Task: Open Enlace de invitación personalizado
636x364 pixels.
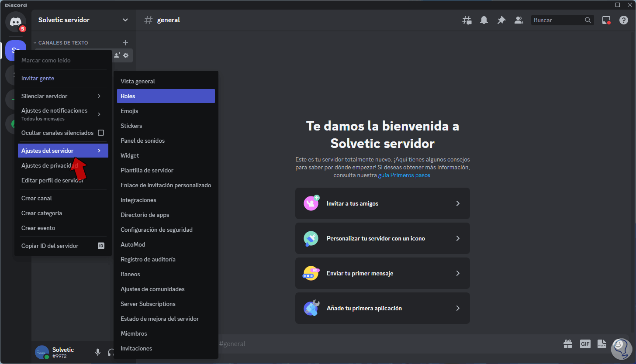Action: 166,185
